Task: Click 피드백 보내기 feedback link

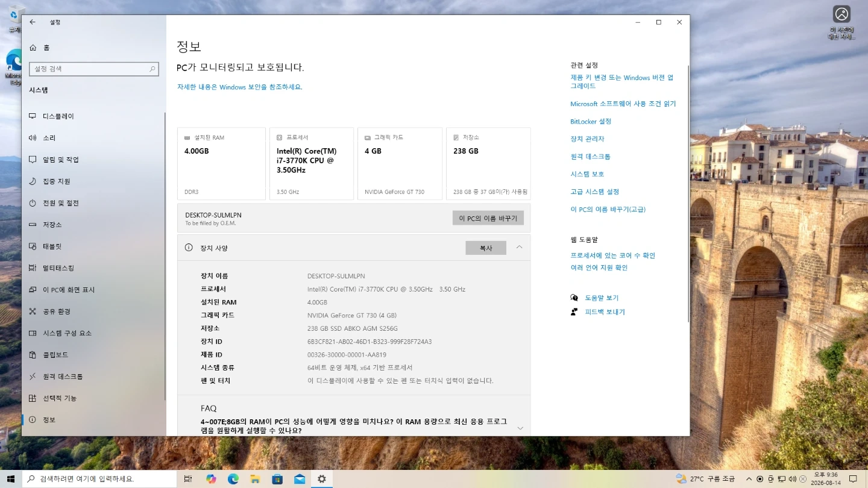Action: [605, 312]
